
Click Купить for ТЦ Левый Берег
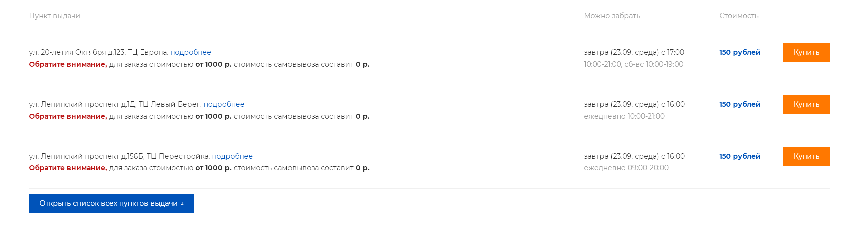(x=806, y=104)
